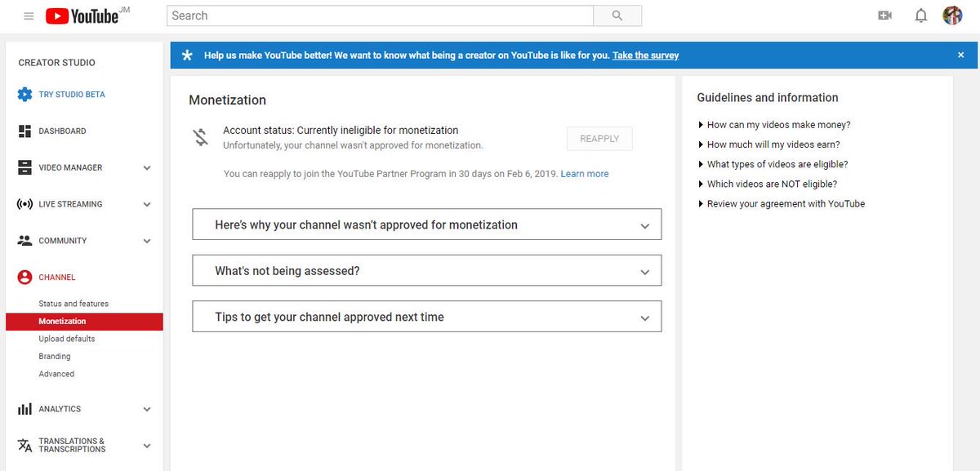
Task: Click the Live Streaming broadcast icon
Action: click(24, 204)
